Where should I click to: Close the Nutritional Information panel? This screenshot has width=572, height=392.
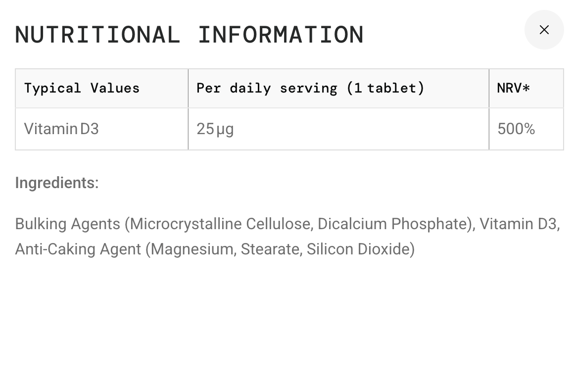click(x=544, y=30)
